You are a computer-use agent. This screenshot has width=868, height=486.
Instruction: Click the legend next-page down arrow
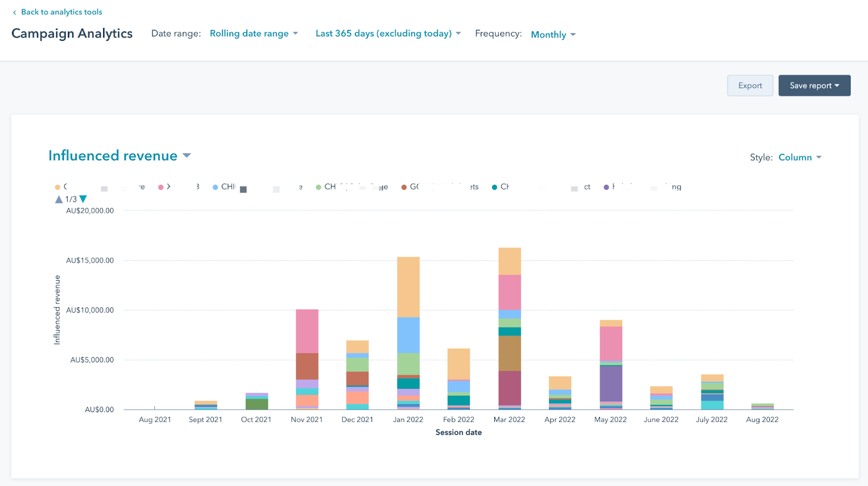click(83, 199)
